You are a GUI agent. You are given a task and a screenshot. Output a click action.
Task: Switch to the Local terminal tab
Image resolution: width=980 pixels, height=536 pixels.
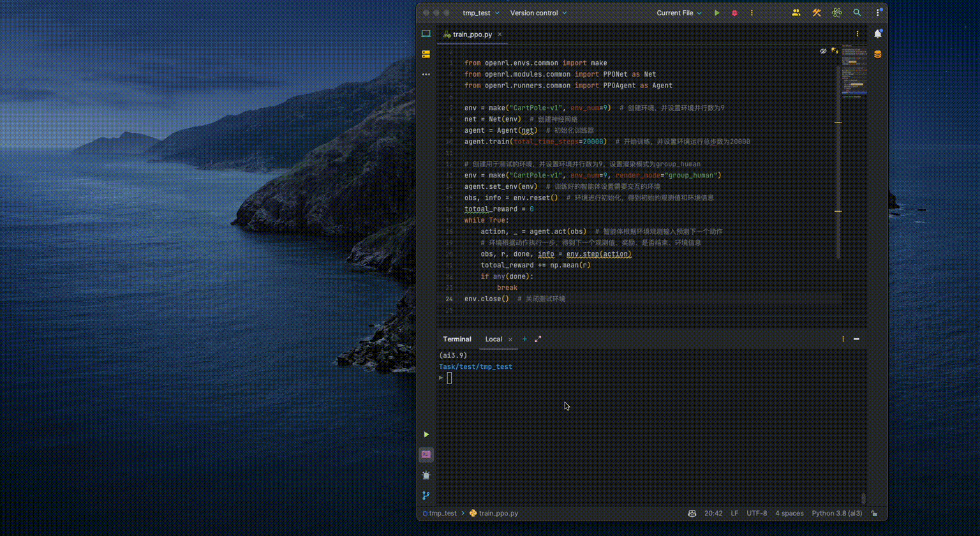[494, 339]
